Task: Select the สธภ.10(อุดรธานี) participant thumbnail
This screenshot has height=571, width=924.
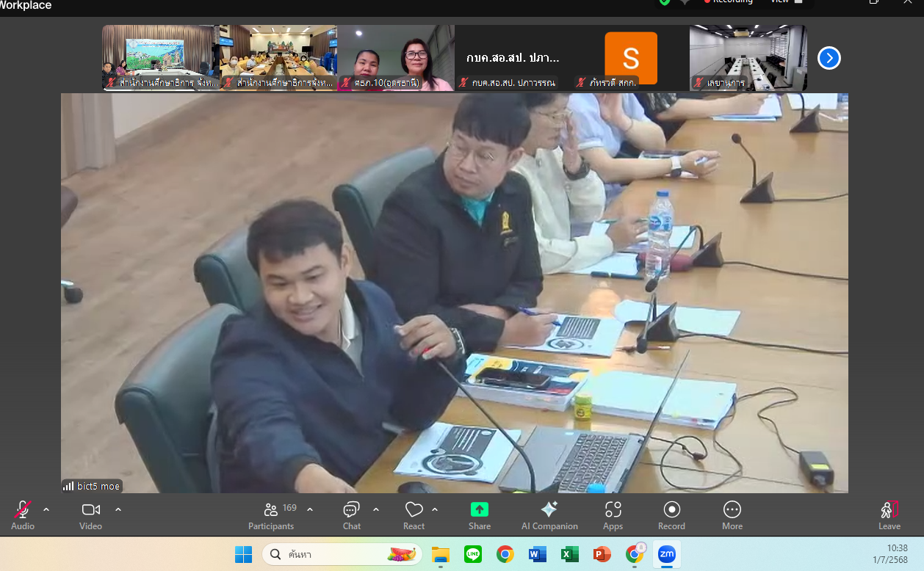Action: (396, 58)
